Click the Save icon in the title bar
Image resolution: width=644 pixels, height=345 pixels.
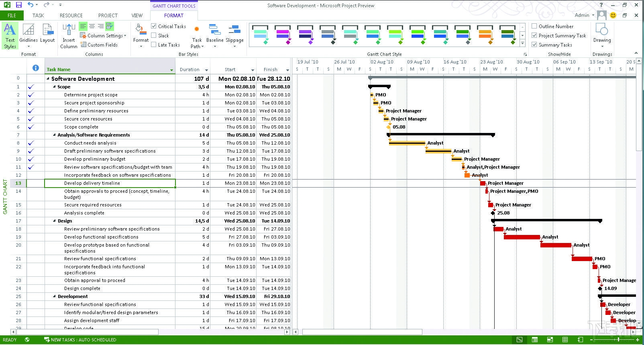19,5
